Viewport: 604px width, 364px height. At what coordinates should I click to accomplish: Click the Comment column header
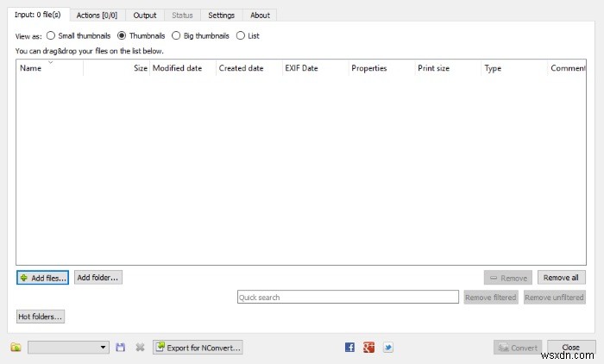(567, 68)
